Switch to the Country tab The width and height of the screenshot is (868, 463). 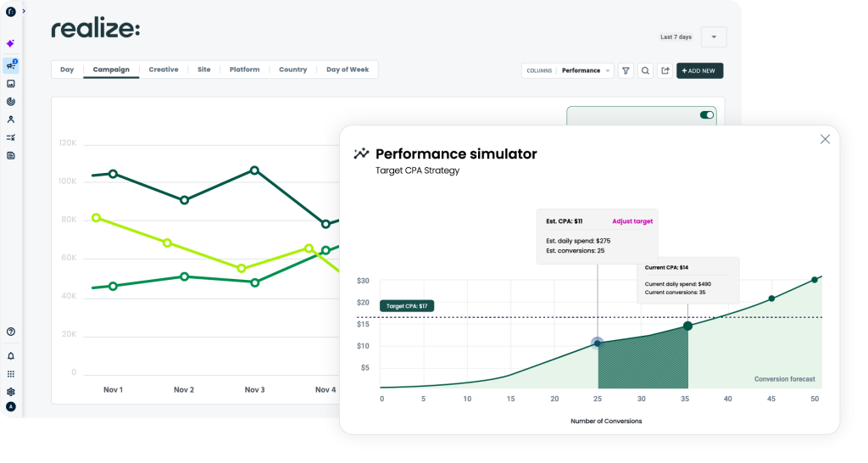[292, 70]
